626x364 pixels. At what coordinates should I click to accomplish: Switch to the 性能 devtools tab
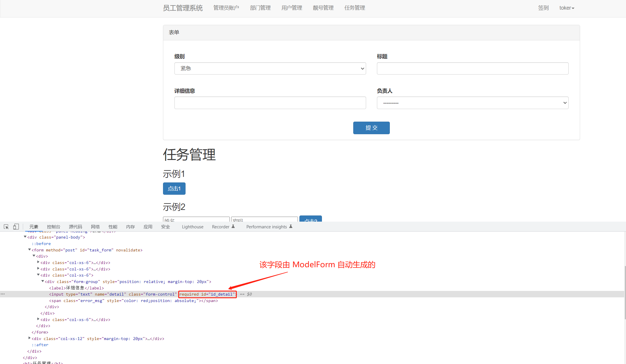coord(113,227)
